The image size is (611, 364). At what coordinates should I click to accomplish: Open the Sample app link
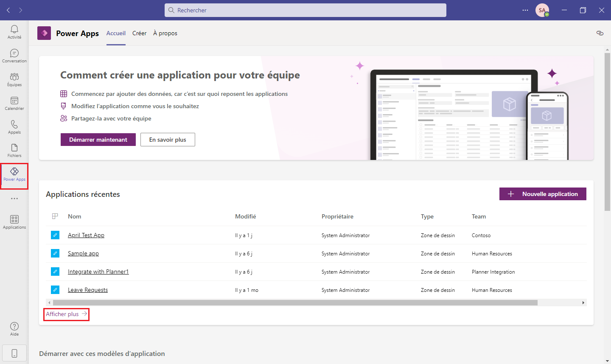[x=83, y=253]
